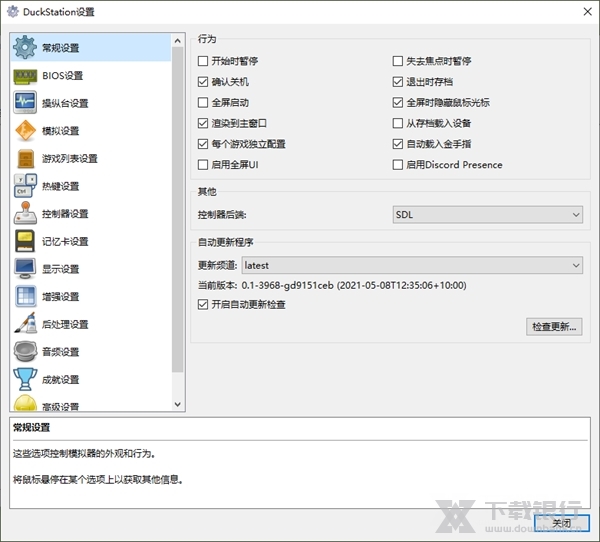Open the 更新频道 latest dropdown
Image resolution: width=600 pixels, height=542 pixels.
[412, 265]
